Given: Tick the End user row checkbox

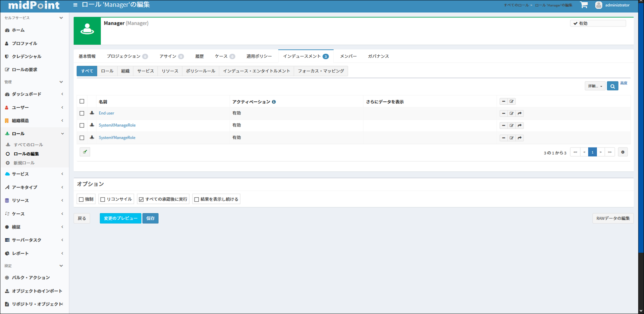Looking at the screenshot, I should pyautogui.click(x=82, y=113).
